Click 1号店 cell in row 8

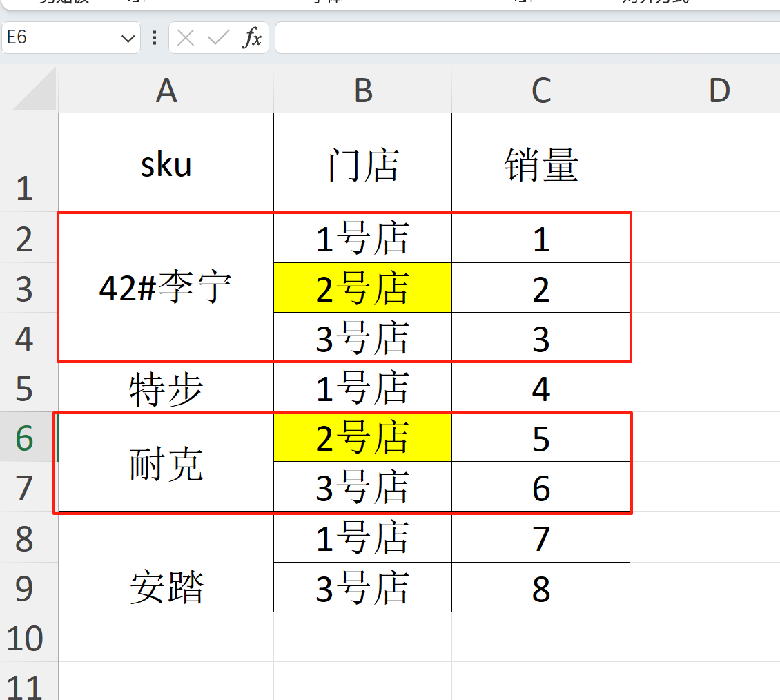(362, 537)
